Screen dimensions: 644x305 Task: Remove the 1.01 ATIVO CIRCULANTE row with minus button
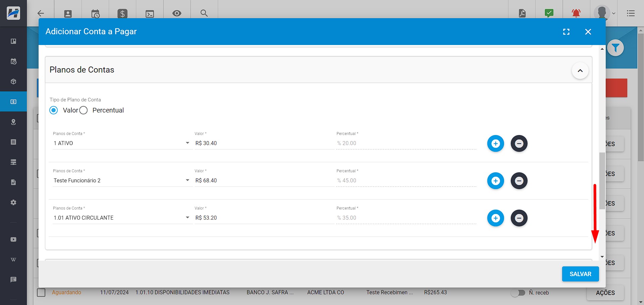pos(519,218)
